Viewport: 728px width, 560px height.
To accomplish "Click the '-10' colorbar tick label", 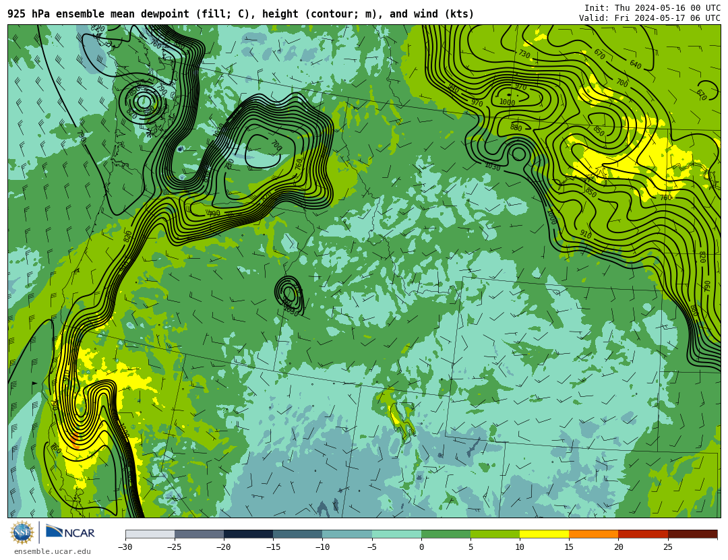I will (322, 547).
